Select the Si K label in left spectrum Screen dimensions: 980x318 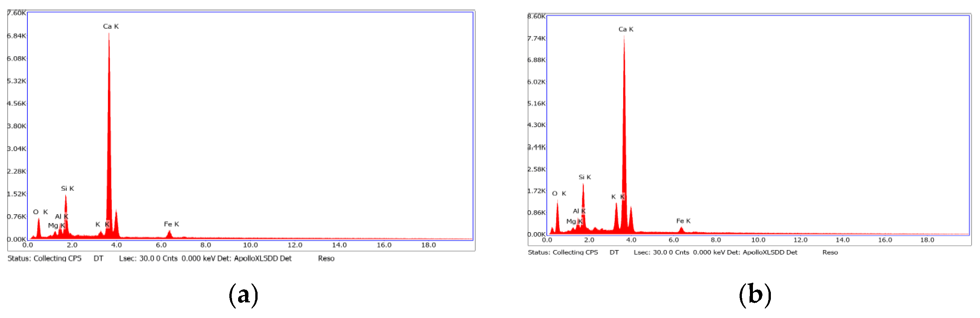pos(68,188)
